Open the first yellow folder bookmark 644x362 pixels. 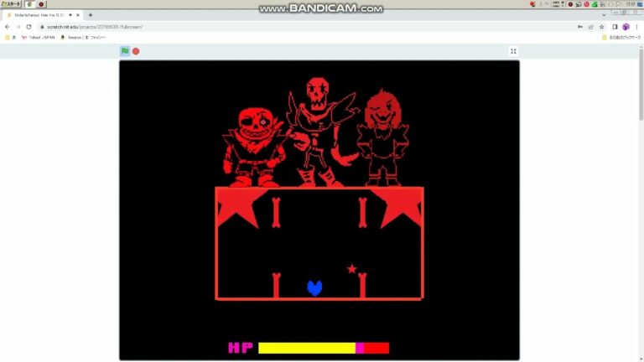click(10, 38)
